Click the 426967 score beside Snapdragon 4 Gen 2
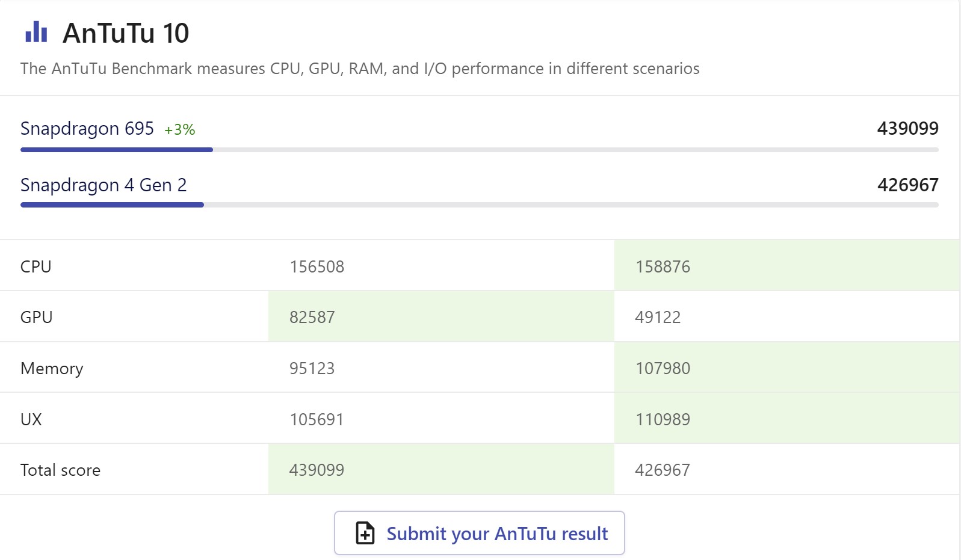 click(x=907, y=185)
